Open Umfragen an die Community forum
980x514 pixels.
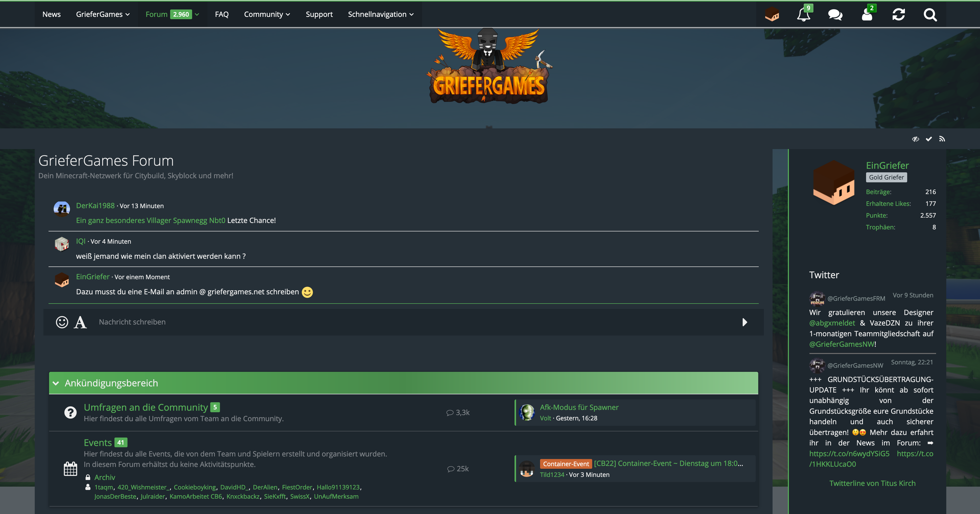pyautogui.click(x=146, y=407)
